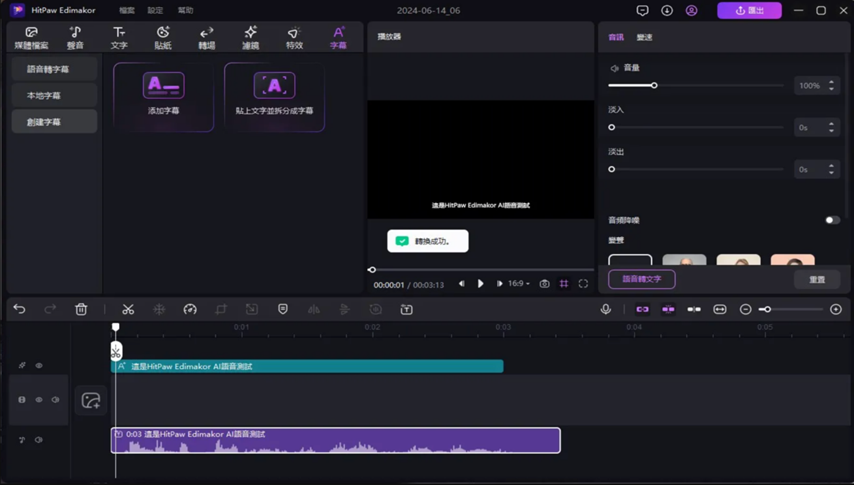The width and height of the screenshot is (854, 485).
Task: Click the 音量 volume slider handle
Action: click(654, 86)
